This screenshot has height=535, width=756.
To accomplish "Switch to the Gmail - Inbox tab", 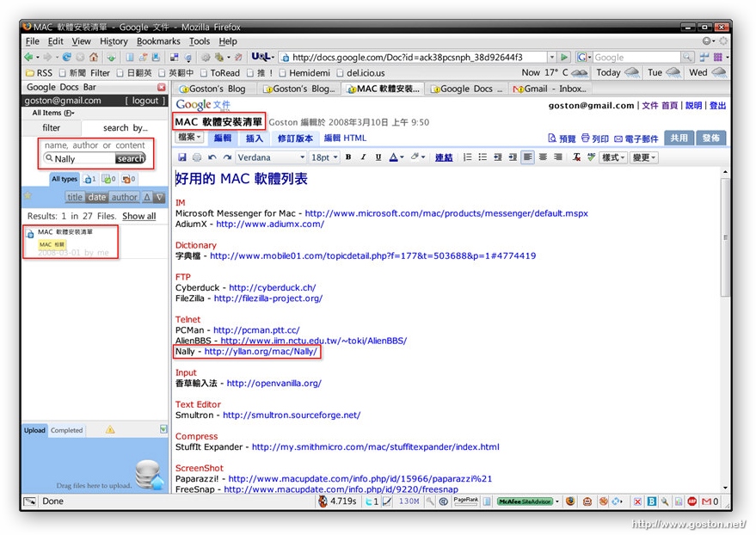I will [550, 89].
